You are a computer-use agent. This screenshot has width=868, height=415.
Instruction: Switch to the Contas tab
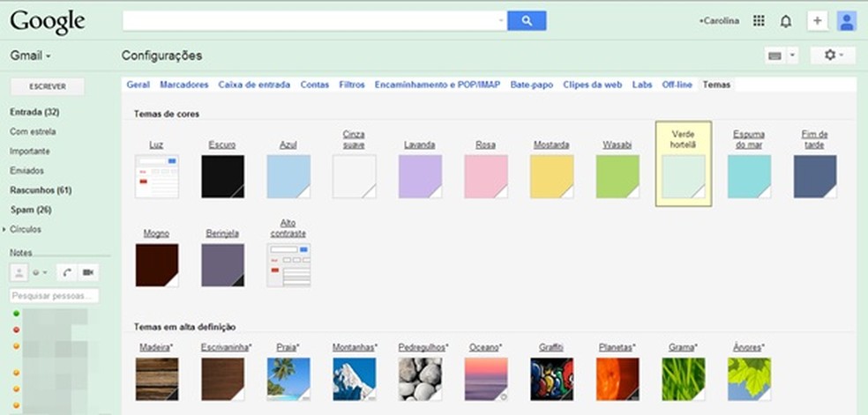tap(314, 85)
